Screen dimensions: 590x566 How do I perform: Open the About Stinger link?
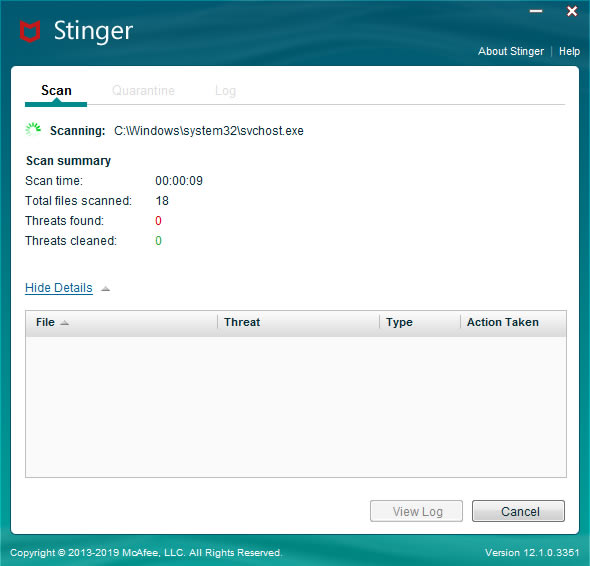(x=511, y=51)
